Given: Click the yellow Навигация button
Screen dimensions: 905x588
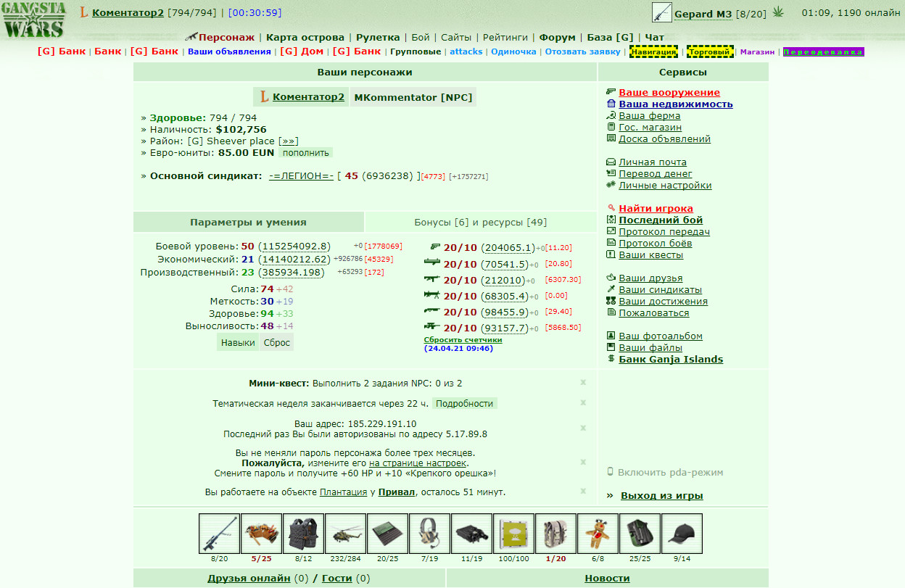Looking at the screenshot, I should click(x=654, y=52).
